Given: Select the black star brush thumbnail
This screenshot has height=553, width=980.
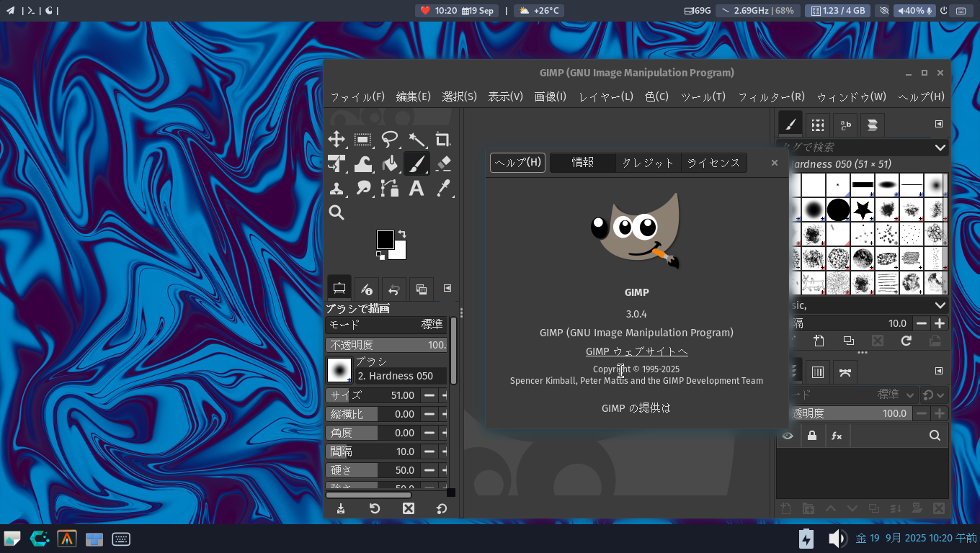Looking at the screenshot, I should (x=863, y=210).
